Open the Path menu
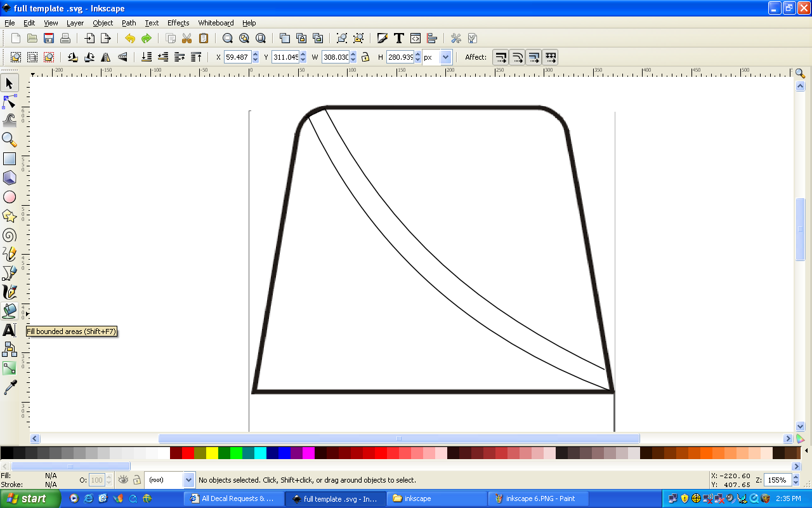The height and width of the screenshot is (508, 812). pos(129,23)
